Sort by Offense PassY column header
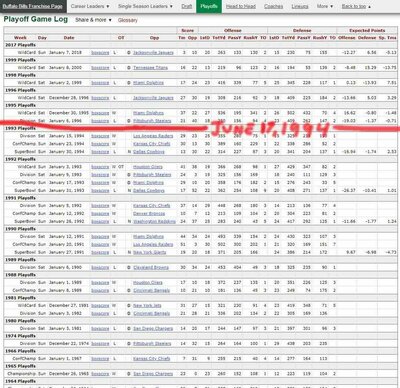Screen dimensions: 400x388 click(x=234, y=38)
